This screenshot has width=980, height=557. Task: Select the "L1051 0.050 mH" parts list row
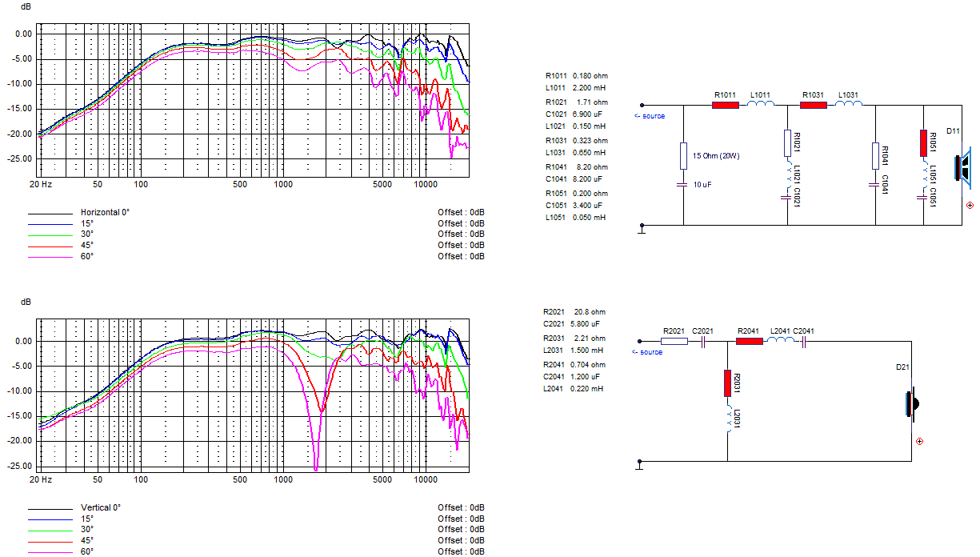576,217
